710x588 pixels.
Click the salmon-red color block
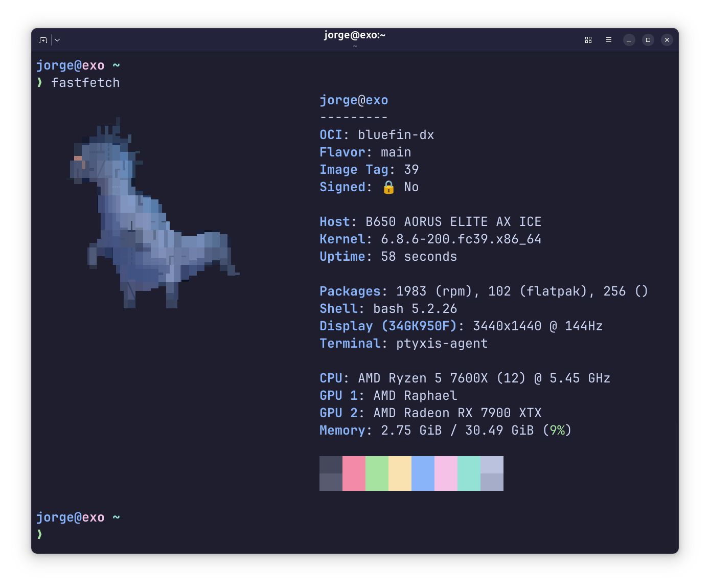pos(354,473)
